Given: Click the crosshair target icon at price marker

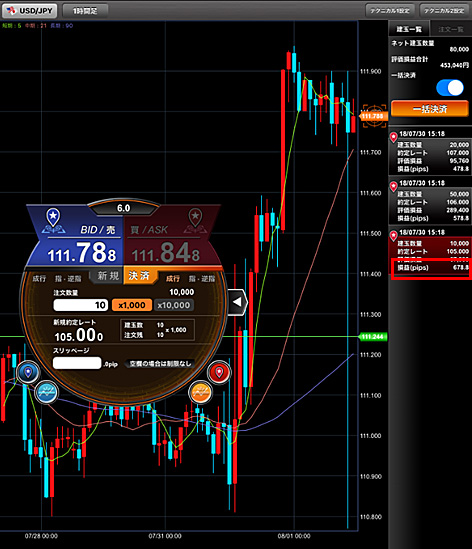Looking at the screenshot, I should (x=374, y=116).
